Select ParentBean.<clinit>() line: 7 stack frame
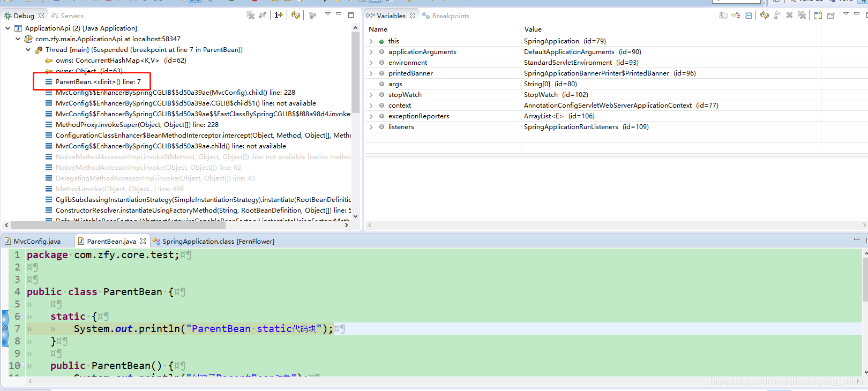The image size is (868, 391). click(x=98, y=81)
